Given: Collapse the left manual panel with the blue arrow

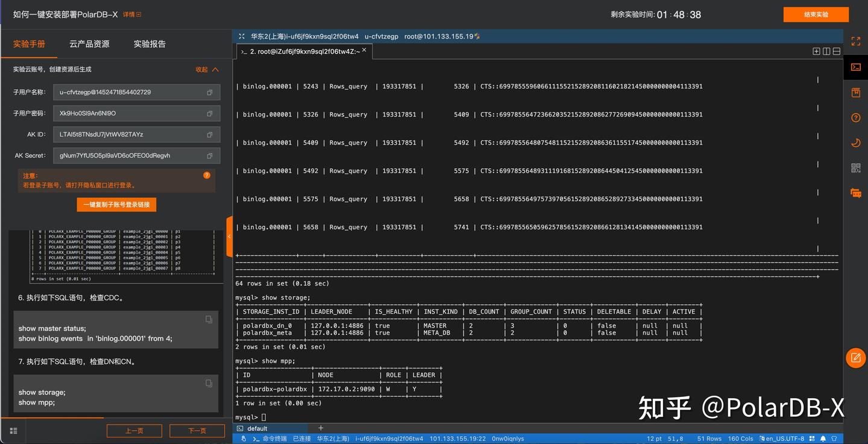Looking at the screenshot, I should click(x=230, y=237).
